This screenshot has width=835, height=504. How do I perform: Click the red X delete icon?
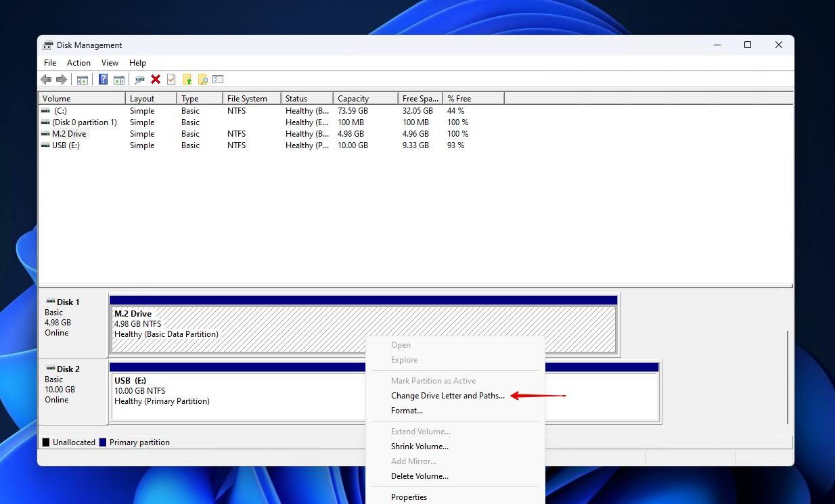point(156,79)
